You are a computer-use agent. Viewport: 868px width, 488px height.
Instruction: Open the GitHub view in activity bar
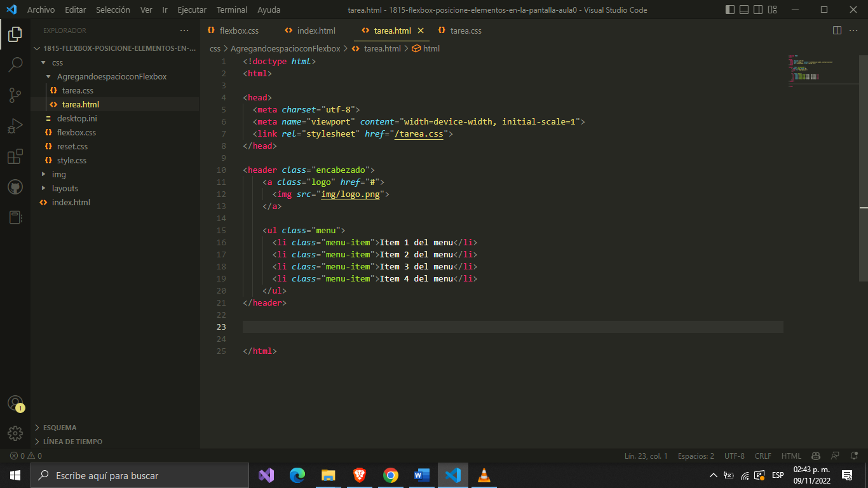pyautogui.click(x=15, y=187)
